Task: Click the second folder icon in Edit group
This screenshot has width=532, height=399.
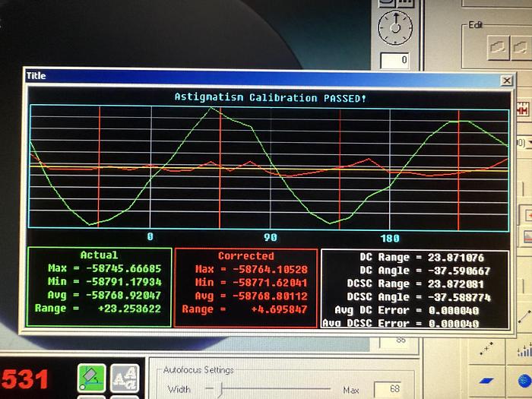Action: click(521, 47)
